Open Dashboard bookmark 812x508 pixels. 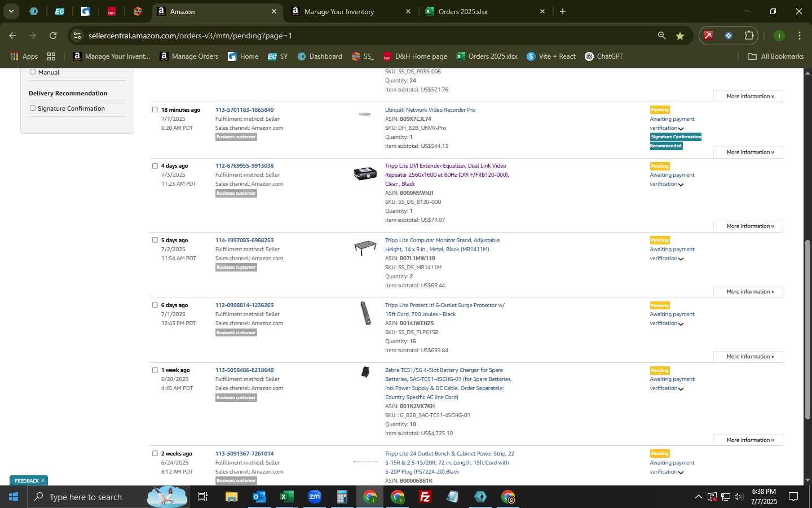320,56
